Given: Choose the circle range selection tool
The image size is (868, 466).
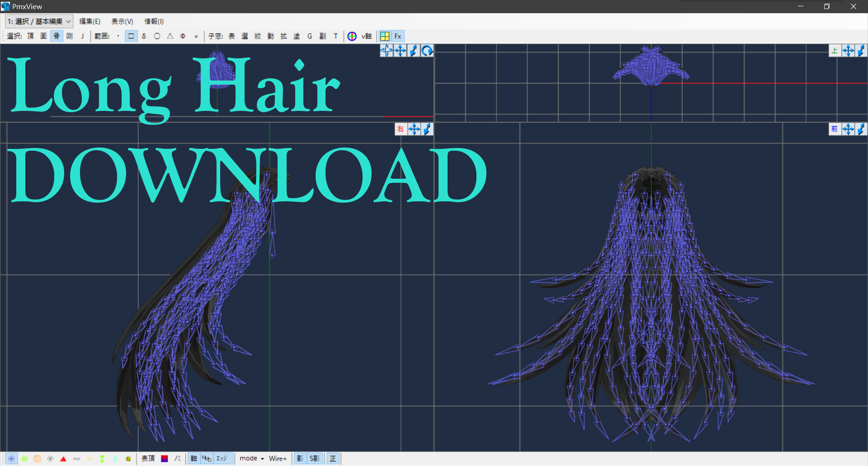Looking at the screenshot, I should [x=157, y=36].
